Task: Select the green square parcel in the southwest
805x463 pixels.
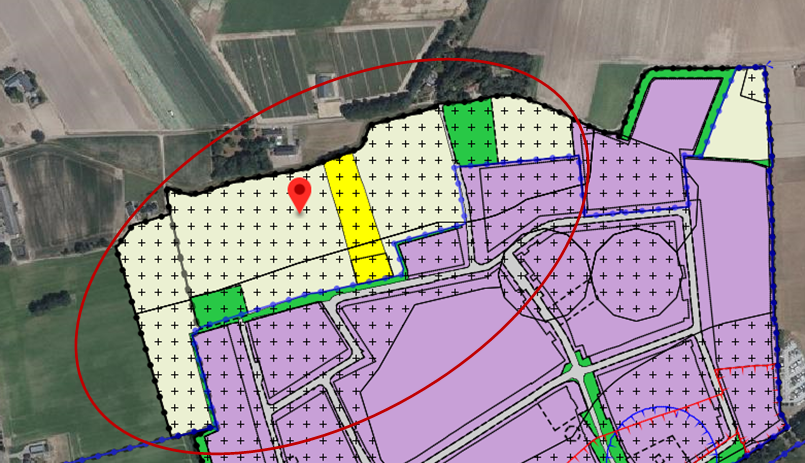Action: click(219, 306)
